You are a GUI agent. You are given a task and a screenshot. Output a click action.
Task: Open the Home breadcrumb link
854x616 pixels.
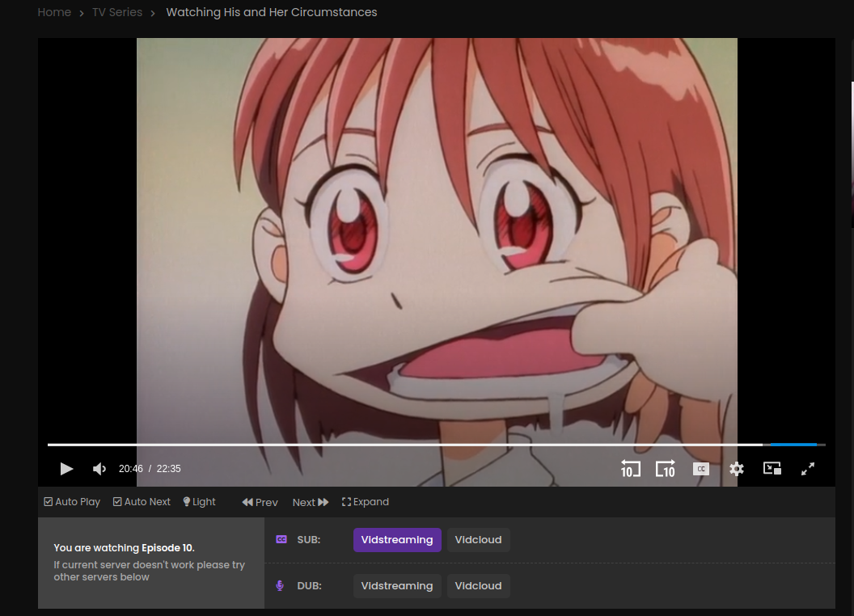coord(54,12)
